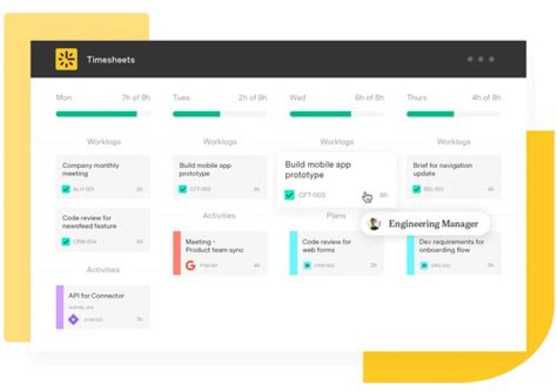557x392 pixels.
Task: Toggle checkbox on Code review for newsfeed feature
Action: click(x=66, y=241)
